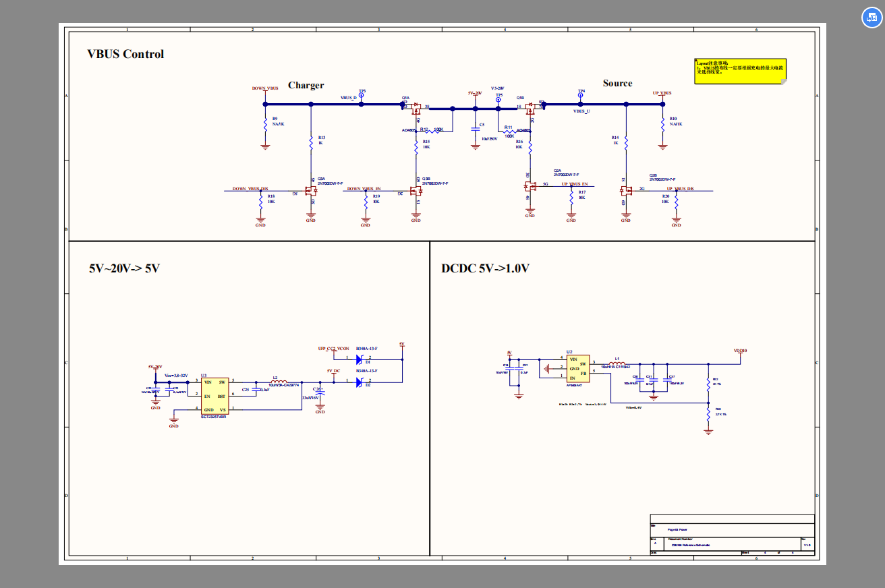The image size is (885, 588).
Task: Click the C5 capacitor symbol
Action: pyautogui.click(x=475, y=127)
